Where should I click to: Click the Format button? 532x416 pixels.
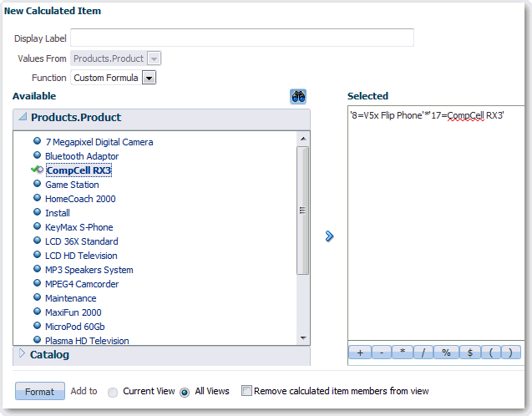coord(40,391)
